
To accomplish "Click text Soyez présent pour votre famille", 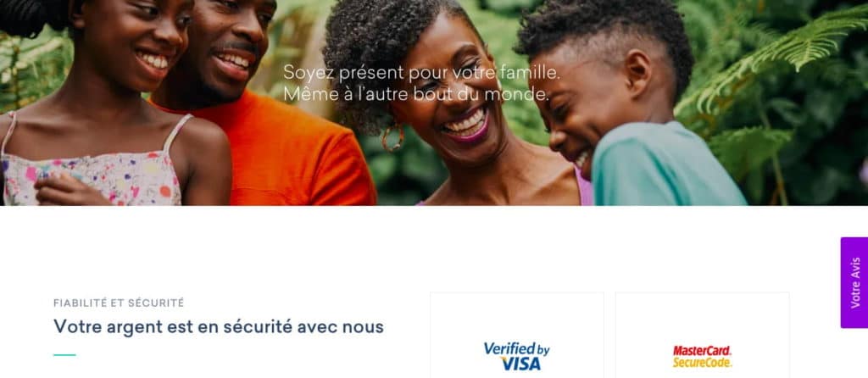I will coord(421,73).
